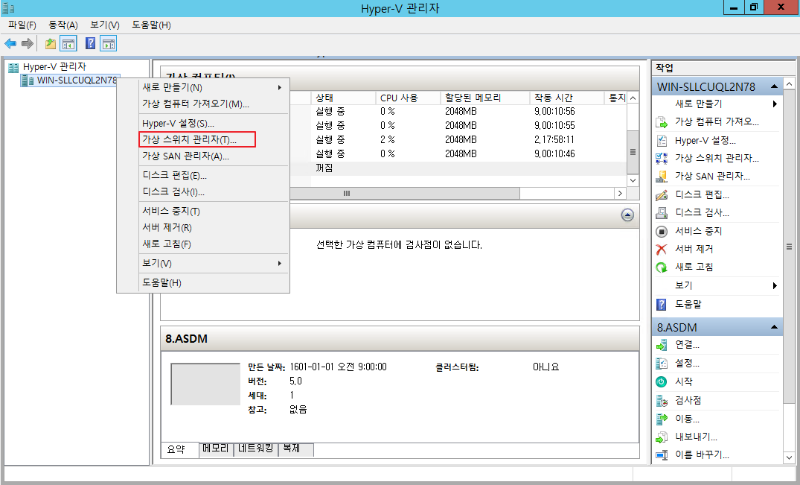
Task: Click the blue Help toolbar icon
Action: (90, 44)
